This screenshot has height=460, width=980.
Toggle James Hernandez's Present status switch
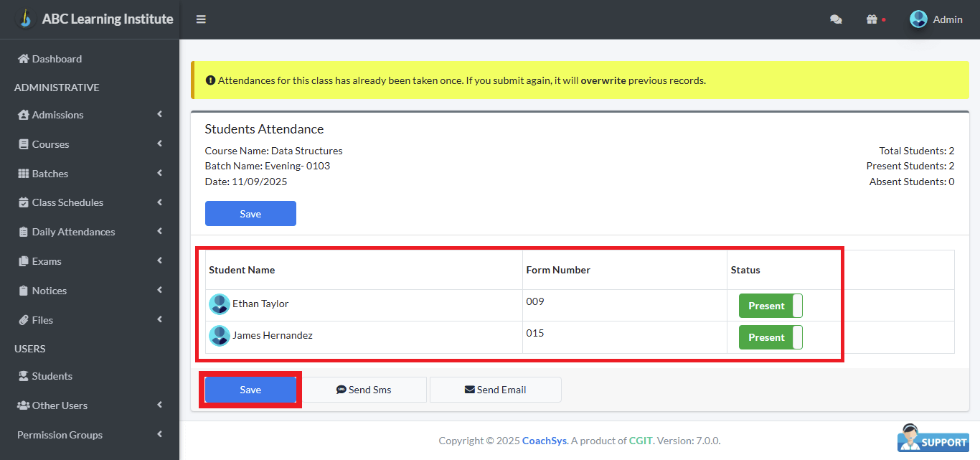[771, 337]
